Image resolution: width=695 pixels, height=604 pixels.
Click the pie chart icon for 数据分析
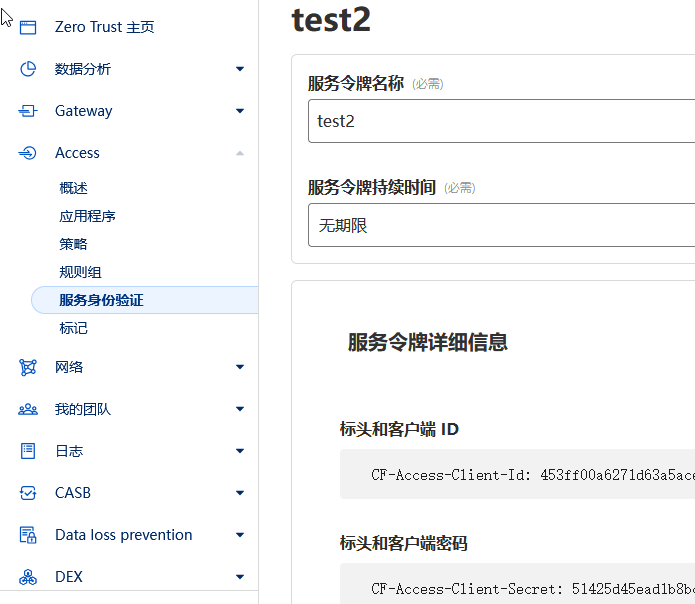click(x=28, y=69)
